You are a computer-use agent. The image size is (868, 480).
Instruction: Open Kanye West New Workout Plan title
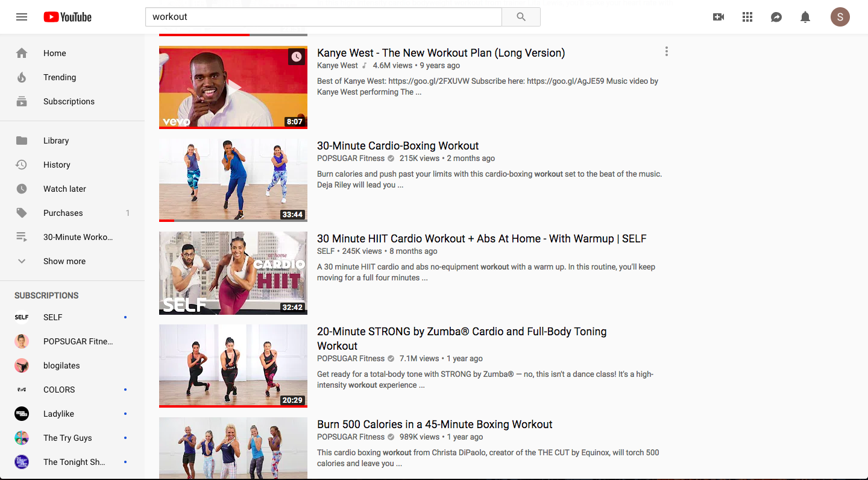tap(441, 53)
